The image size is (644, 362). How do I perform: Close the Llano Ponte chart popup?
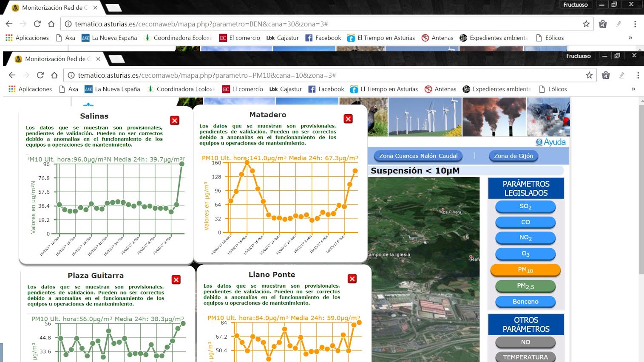(352, 279)
